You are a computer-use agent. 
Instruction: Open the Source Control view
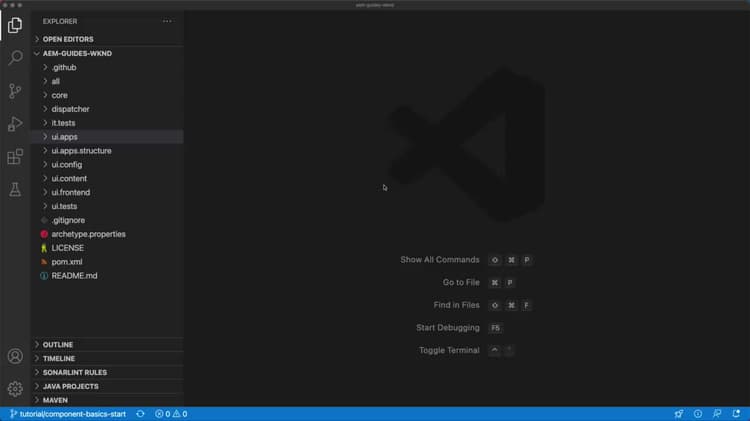15,91
